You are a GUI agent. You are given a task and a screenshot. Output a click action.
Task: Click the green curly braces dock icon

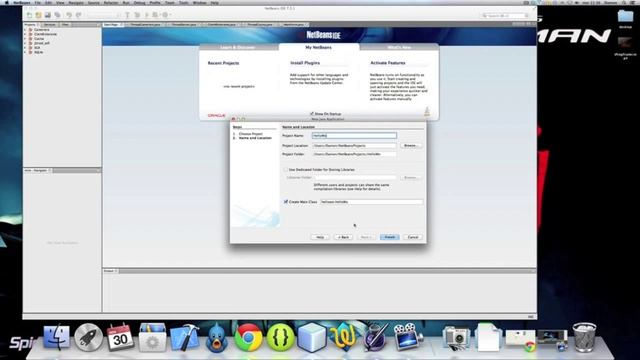coord(280,337)
